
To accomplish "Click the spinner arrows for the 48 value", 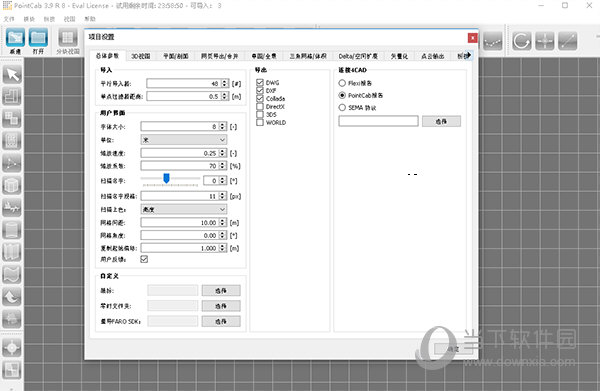I will [225, 83].
